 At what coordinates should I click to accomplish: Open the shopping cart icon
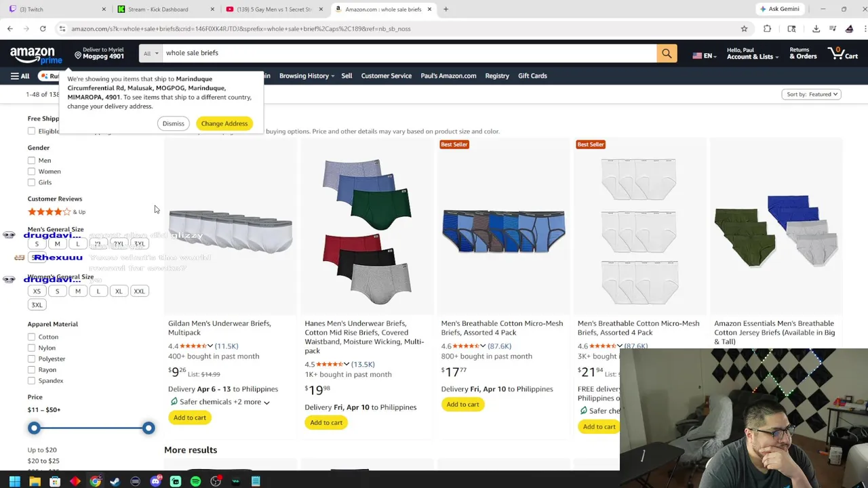pyautogui.click(x=842, y=53)
